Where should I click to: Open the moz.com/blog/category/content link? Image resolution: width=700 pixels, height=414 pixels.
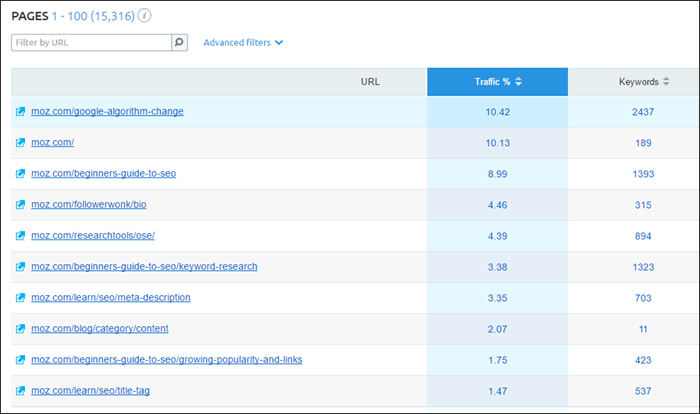(x=100, y=328)
